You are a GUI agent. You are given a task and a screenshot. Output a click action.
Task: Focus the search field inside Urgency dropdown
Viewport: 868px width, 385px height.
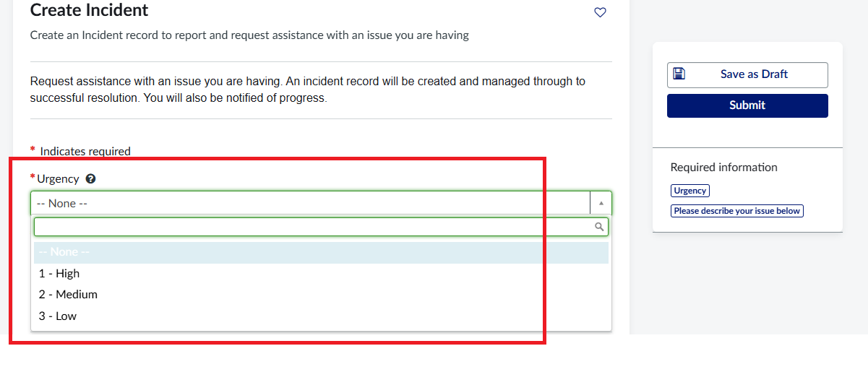click(x=311, y=227)
